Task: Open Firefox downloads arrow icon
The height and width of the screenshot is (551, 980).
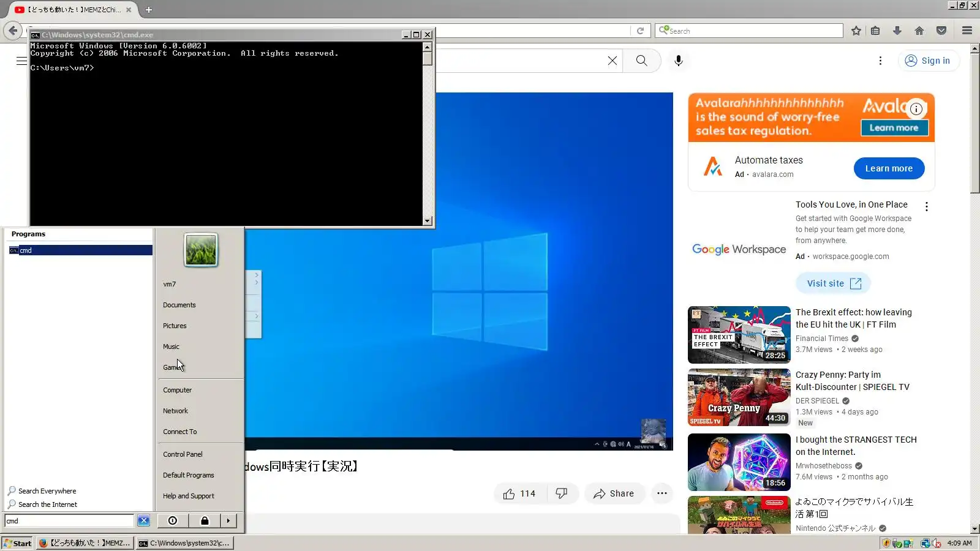Action: [x=897, y=31]
